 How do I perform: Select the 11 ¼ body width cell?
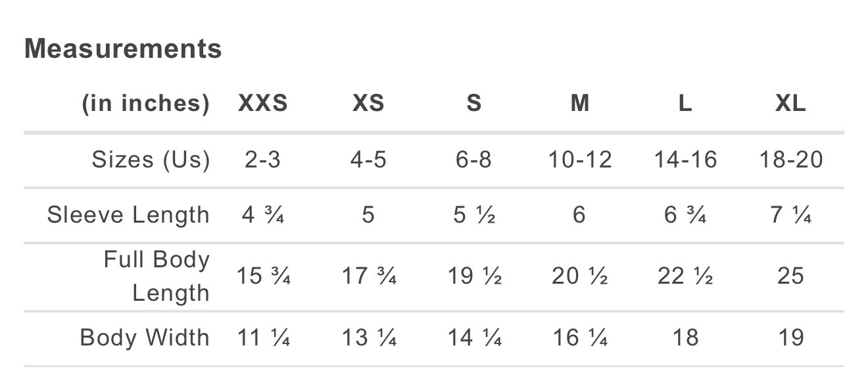pyautogui.click(x=263, y=338)
